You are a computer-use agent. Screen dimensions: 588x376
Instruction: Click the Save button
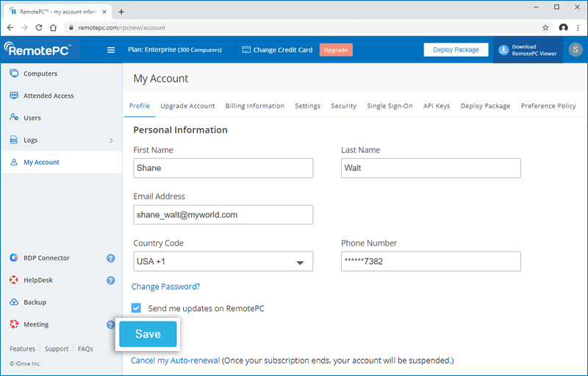(148, 334)
